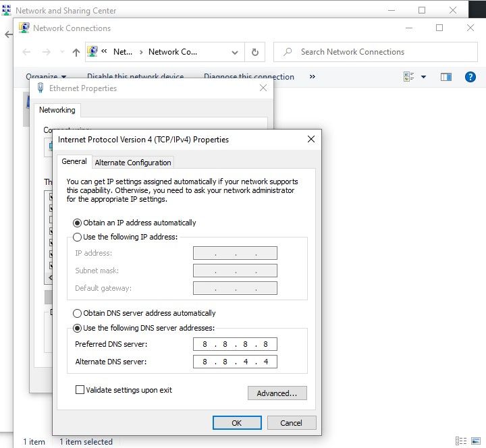Screen dimensions: 486x448
Task: Click the refresh icon beside address bar
Action: pyautogui.click(x=254, y=52)
